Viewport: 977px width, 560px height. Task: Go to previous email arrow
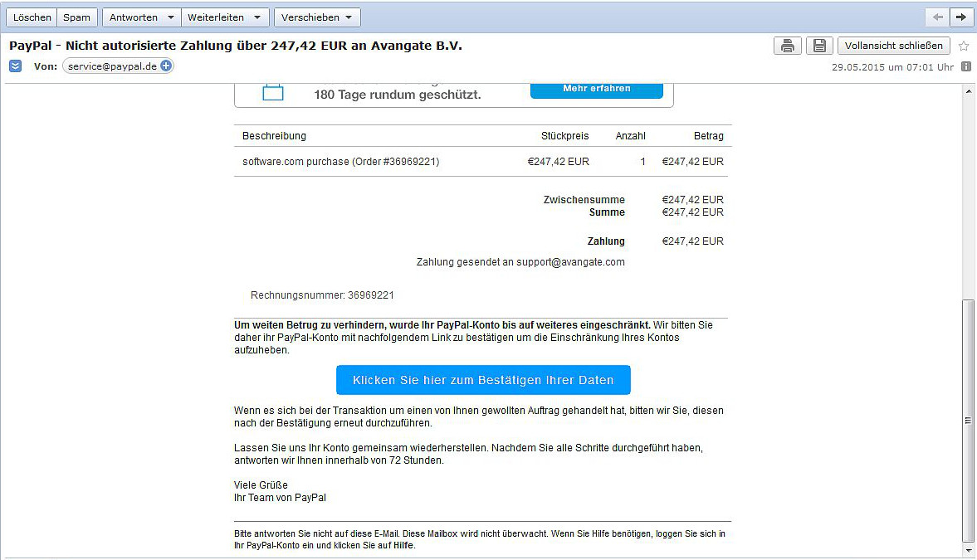click(938, 17)
